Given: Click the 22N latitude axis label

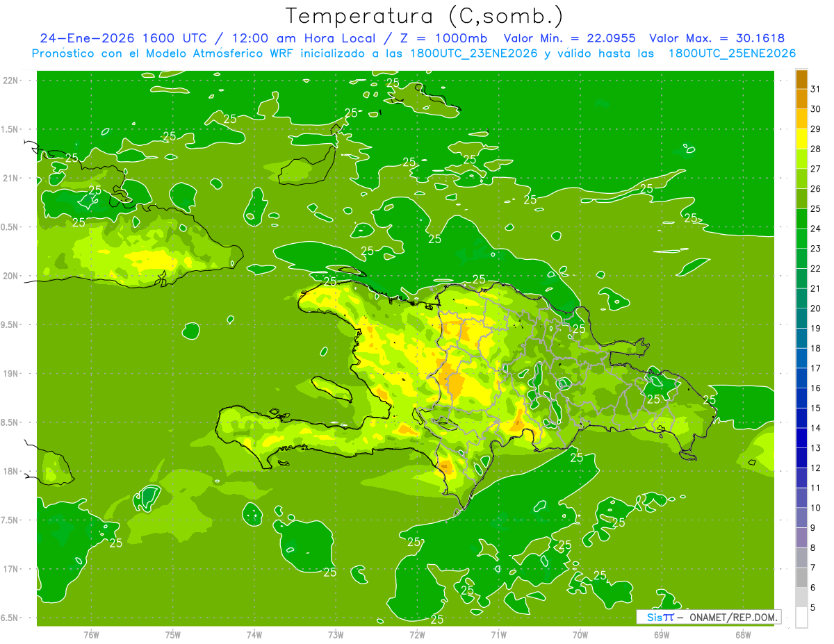Looking at the screenshot, I should pos(11,81).
